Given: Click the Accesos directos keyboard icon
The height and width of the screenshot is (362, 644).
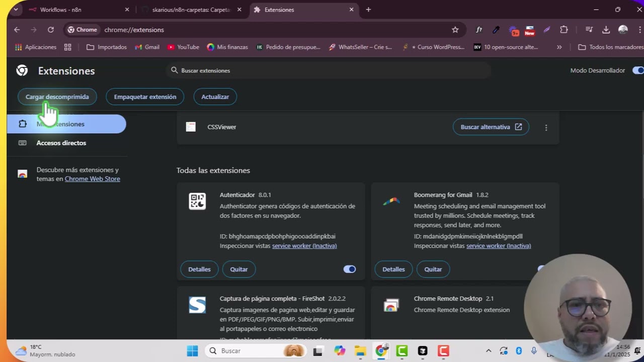Looking at the screenshot, I should point(22,143).
